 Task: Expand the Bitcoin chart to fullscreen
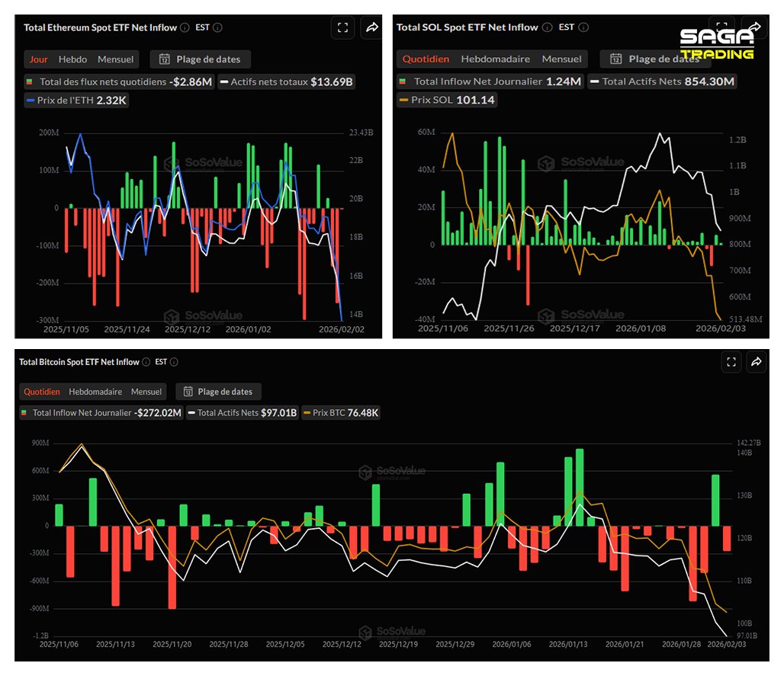click(731, 362)
